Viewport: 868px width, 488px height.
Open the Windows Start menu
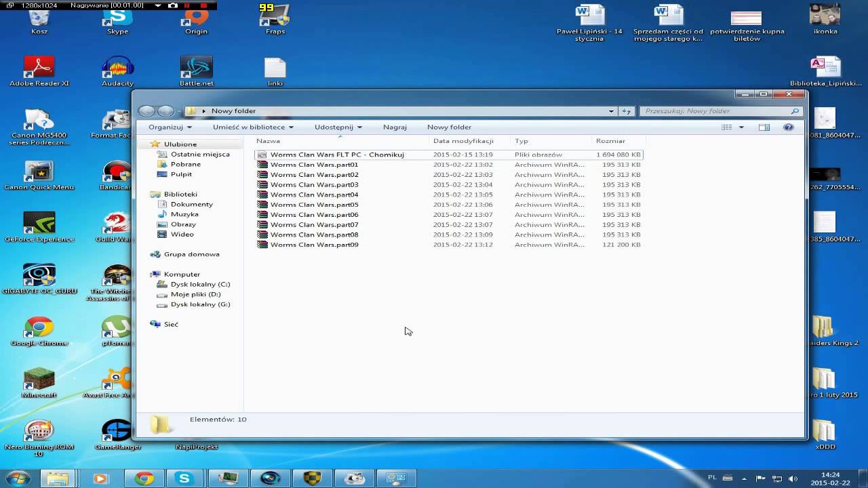[x=18, y=479]
